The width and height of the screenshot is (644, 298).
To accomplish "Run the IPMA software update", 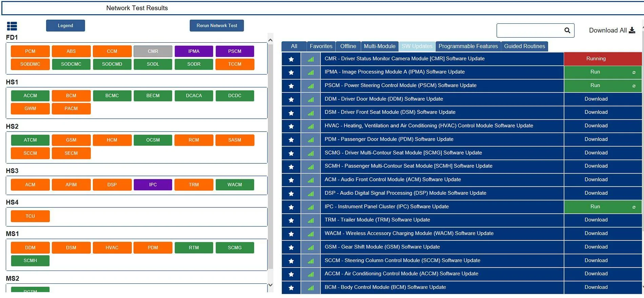I will tap(595, 72).
